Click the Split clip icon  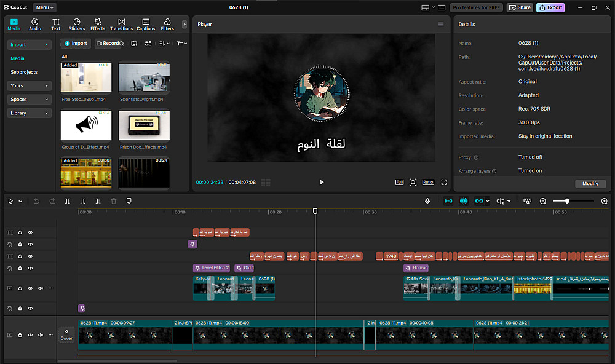coord(68,201)
